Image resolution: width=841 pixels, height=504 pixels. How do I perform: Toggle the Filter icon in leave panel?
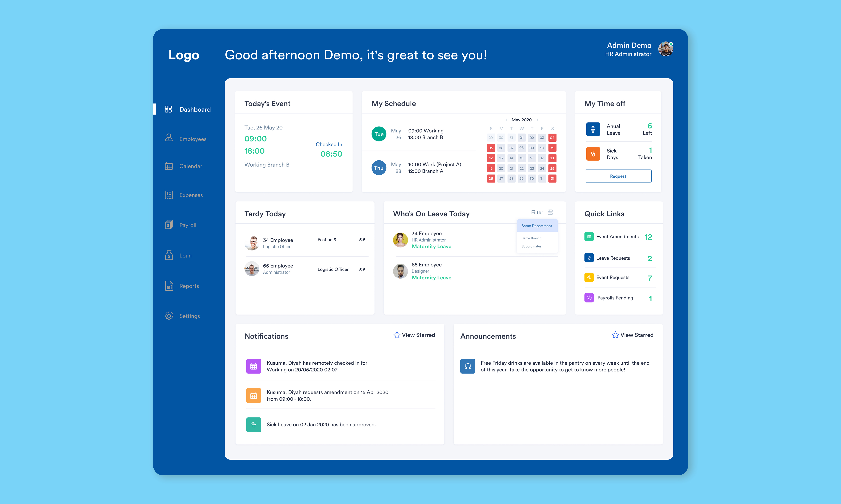(550, 212)
